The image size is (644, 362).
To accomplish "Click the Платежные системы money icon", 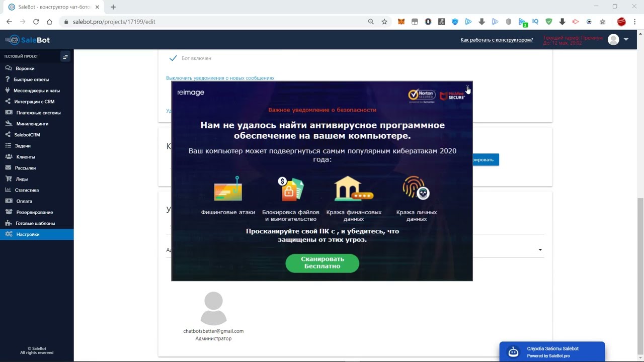I will tap(9, 113).
